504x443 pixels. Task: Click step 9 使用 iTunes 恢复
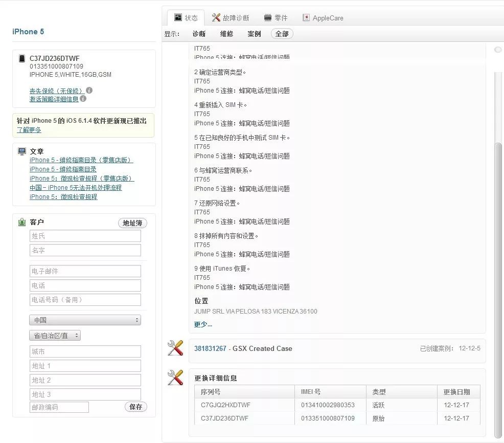222,269
